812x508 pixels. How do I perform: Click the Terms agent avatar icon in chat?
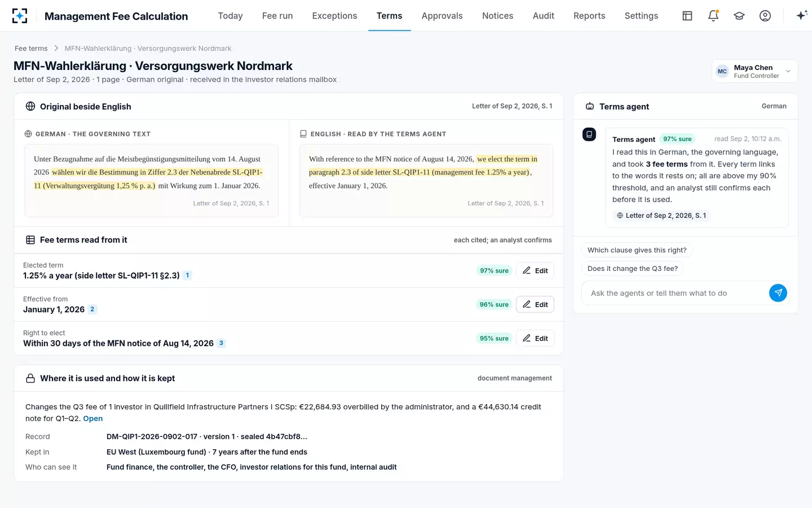(x=589, y=134)
